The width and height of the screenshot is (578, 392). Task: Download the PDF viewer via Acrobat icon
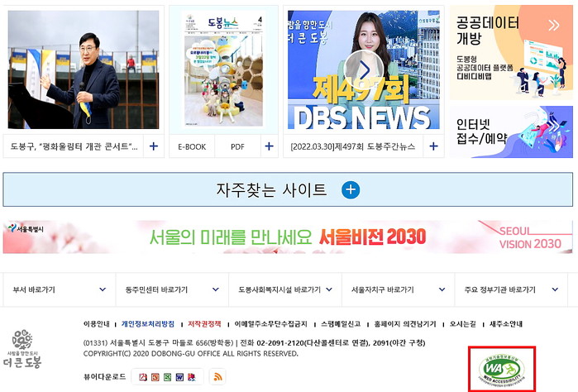tap(143, 377)
